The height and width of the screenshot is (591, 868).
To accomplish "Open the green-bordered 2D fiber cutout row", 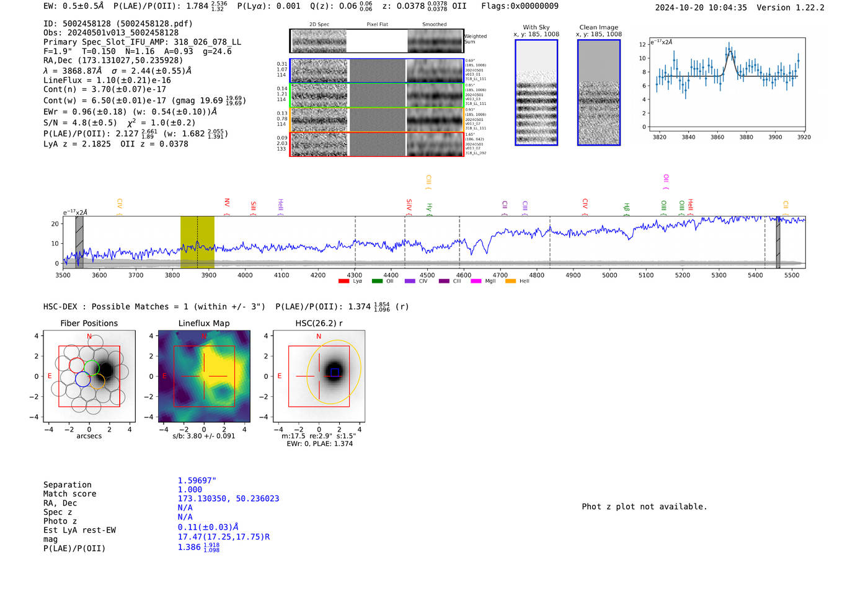I will point(376,96).
